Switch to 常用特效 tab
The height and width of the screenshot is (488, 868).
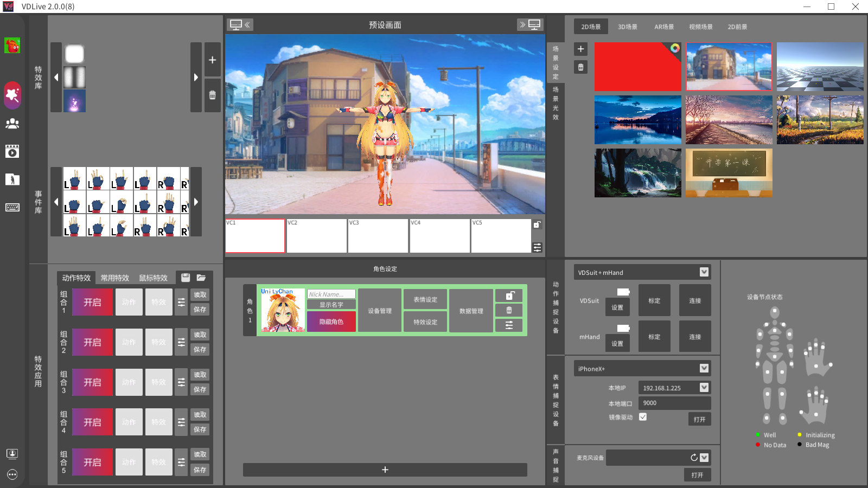115,278
